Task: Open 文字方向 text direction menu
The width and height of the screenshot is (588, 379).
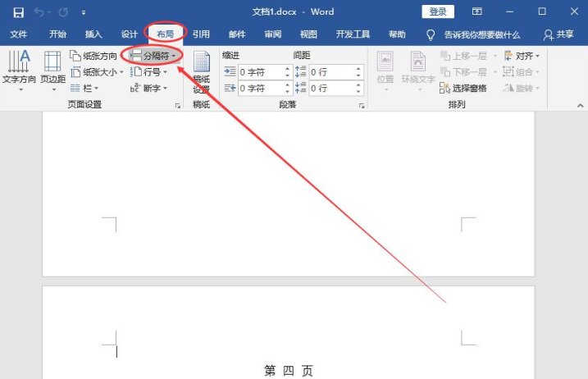Action: pos(19,71)
